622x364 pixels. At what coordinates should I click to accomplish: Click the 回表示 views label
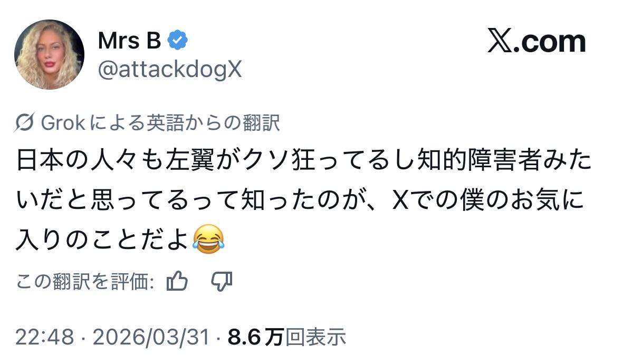point(315,337)
